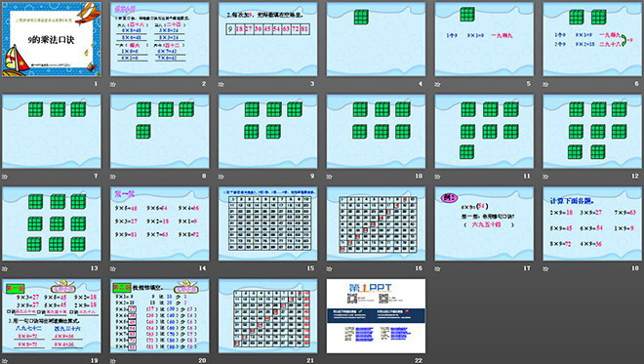This screenshot has height=364, width=644.
Task: Select slide 16 thumbnail
Action: 376,223
